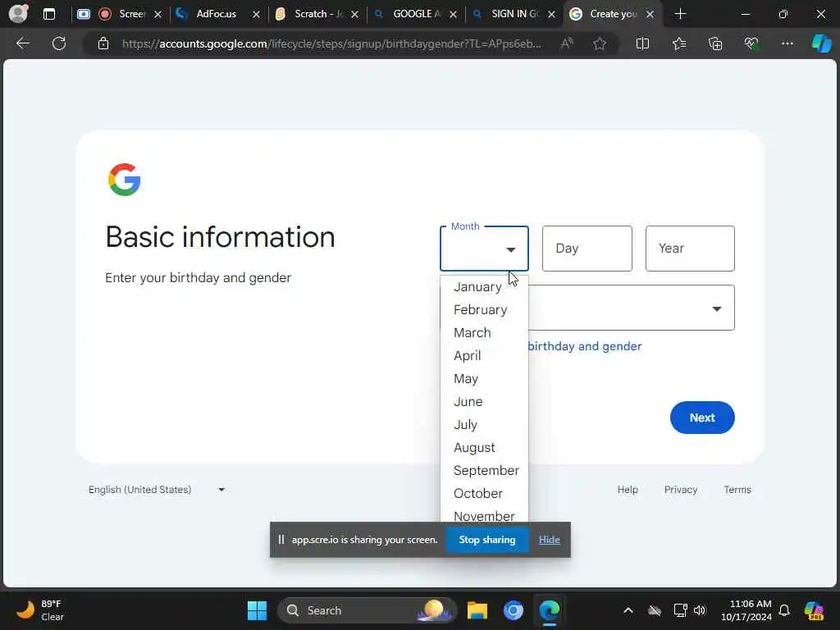The height and width of the screenshot is (630, 840).
Task: Switch to the Scratch tab
Action: point(315,14)
